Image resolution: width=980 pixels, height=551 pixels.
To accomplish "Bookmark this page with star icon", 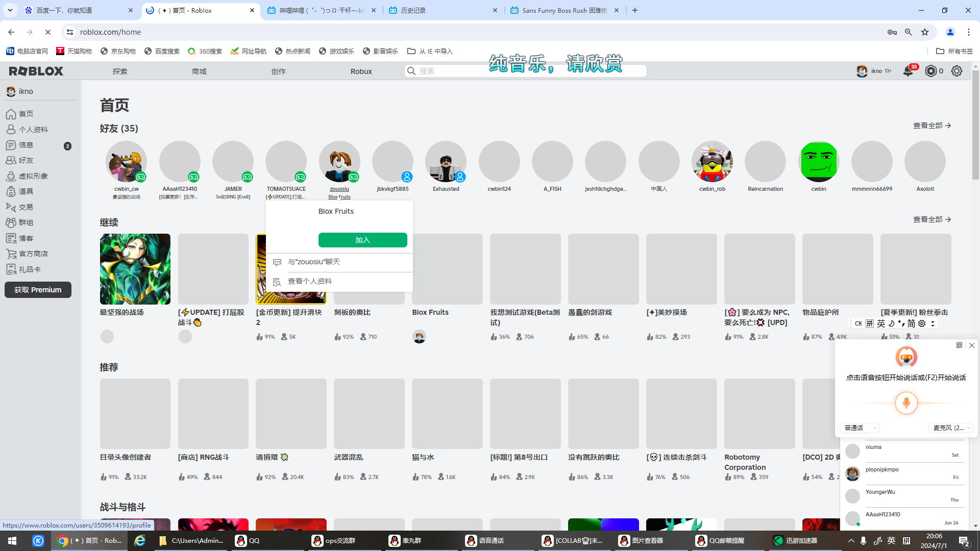I will (925, 32).
